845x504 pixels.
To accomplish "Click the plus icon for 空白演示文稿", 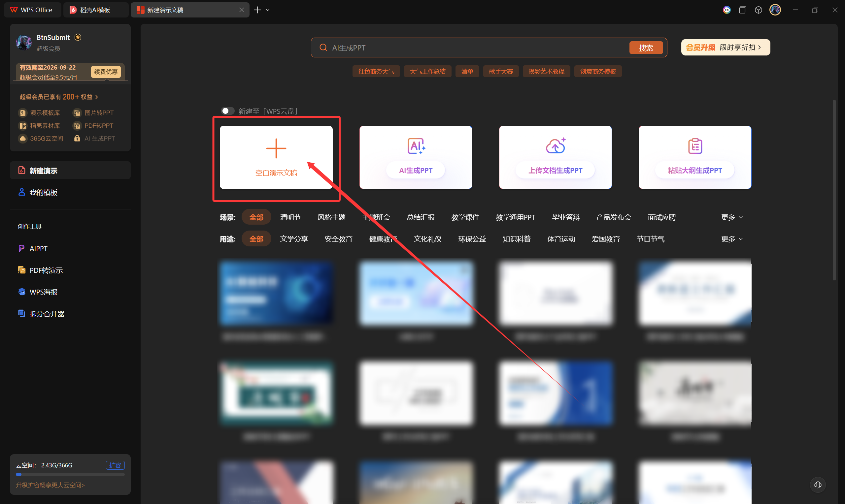I will click(x=276, y=148).
